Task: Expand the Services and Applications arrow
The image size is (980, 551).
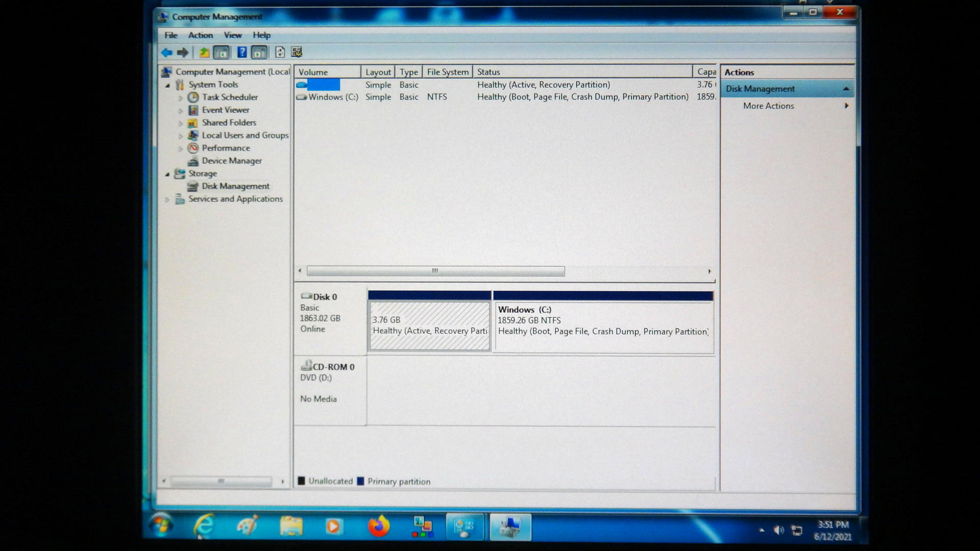Action: pos(167,200)
